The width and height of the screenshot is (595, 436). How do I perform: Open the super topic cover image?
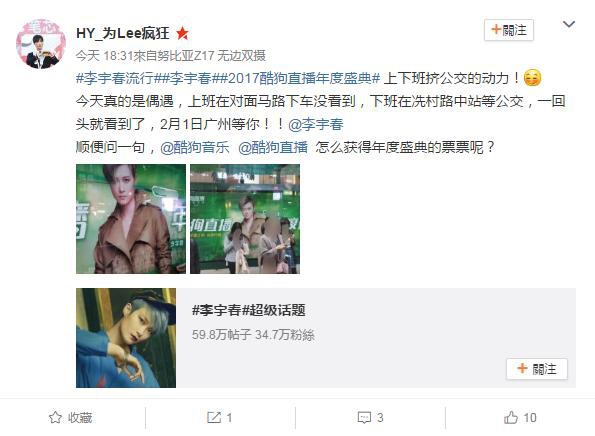[126, 338]
